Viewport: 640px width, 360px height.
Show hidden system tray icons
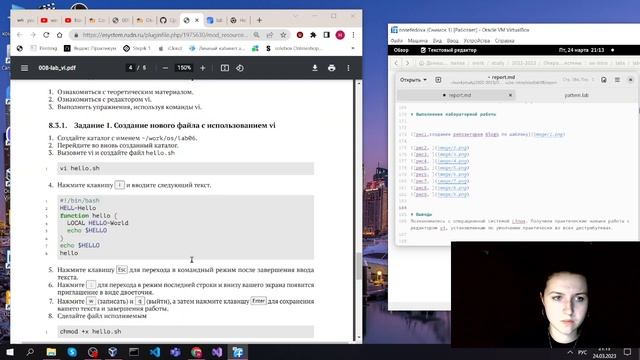pyautogui.click(x=570, y=352)
